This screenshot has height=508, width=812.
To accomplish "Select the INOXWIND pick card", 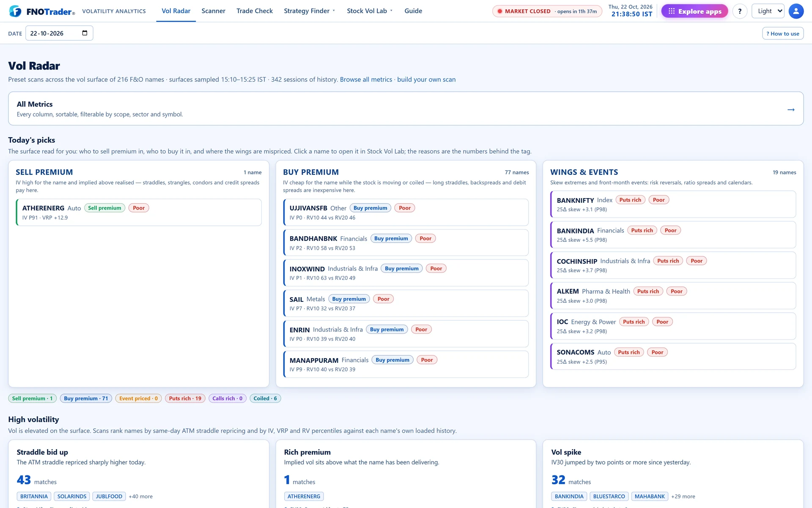I will click(x=406, y=273).
